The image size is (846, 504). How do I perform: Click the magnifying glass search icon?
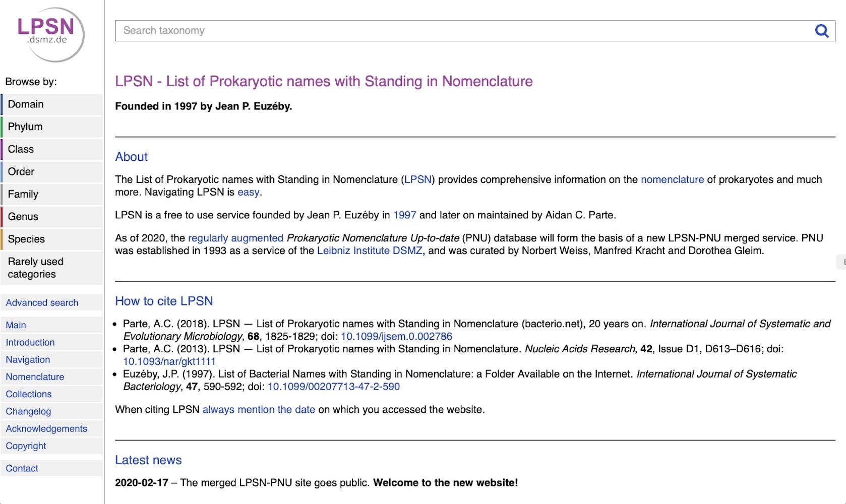point(822,31)
